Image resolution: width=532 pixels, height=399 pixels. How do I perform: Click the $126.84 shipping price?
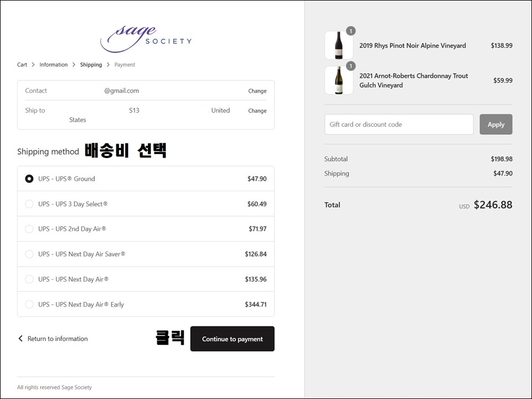point(256,254)
